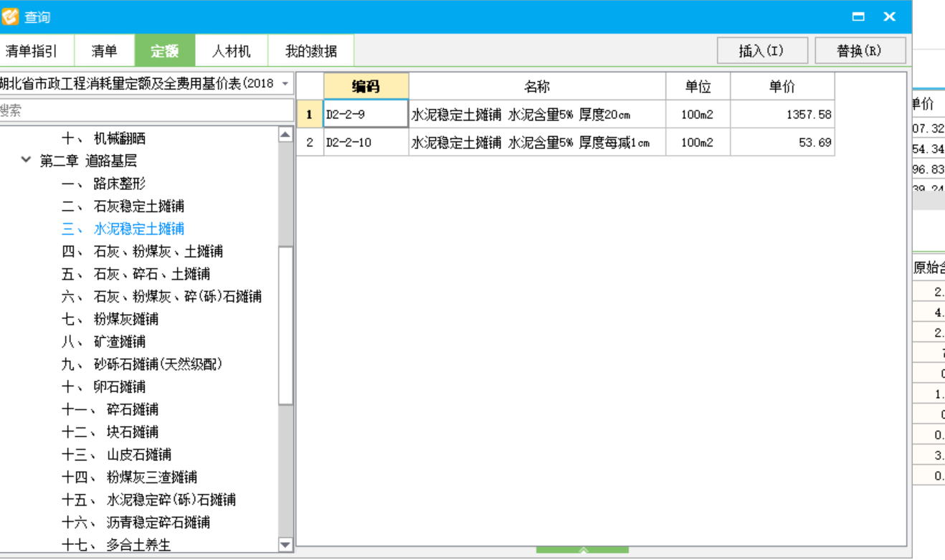The width and height of the screenshot is (945, 560).
Task: Select tree item 十五、水泥稳定碎(砾)石摊铺
Action: 148,500
